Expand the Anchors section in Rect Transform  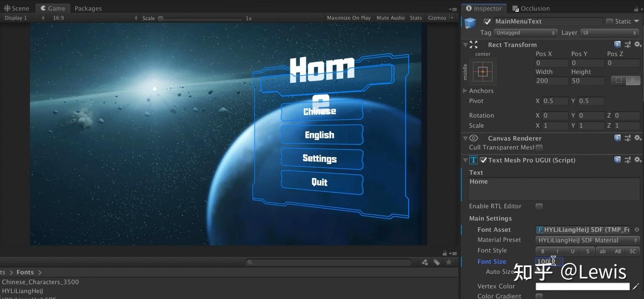pos(465,91)
